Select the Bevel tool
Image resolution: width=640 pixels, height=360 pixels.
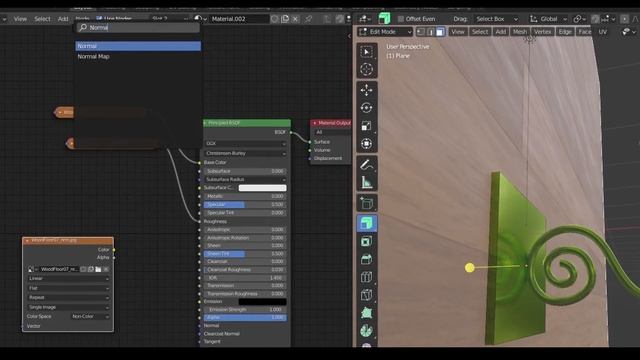tap(367, 259)
